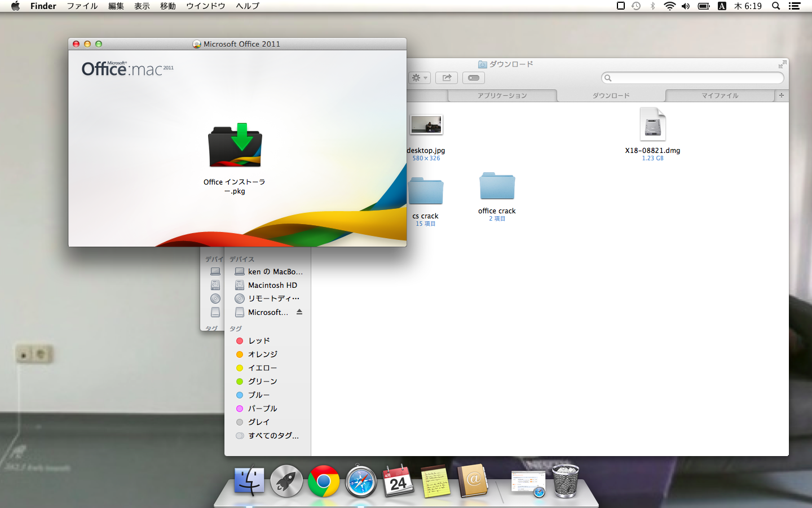Open Notification Center list icon
Viewport: 812px width, 508px height.
point(795,6)
